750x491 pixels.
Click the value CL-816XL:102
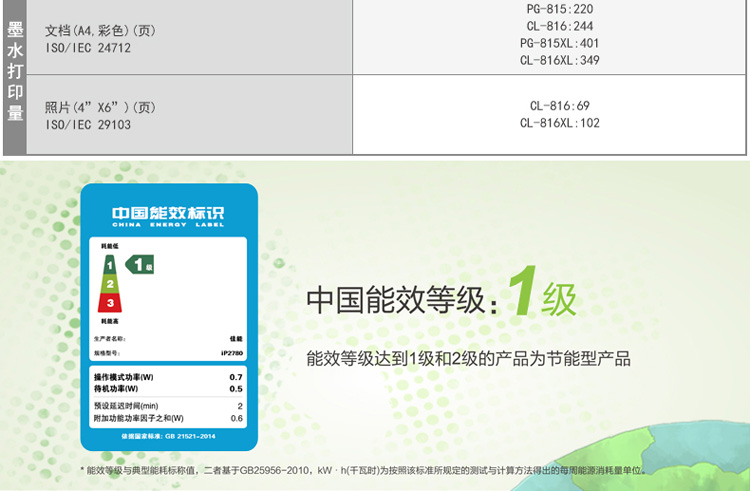560,123
